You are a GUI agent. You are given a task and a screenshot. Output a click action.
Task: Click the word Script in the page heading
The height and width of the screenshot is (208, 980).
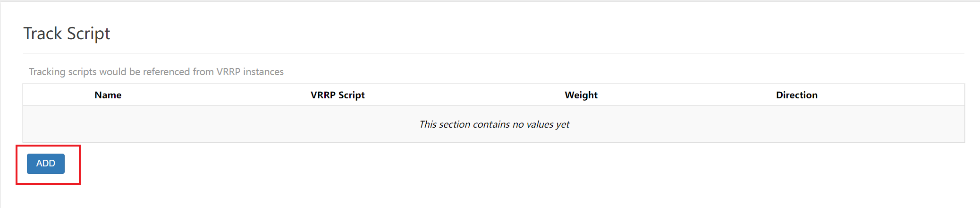click(88, 34)
